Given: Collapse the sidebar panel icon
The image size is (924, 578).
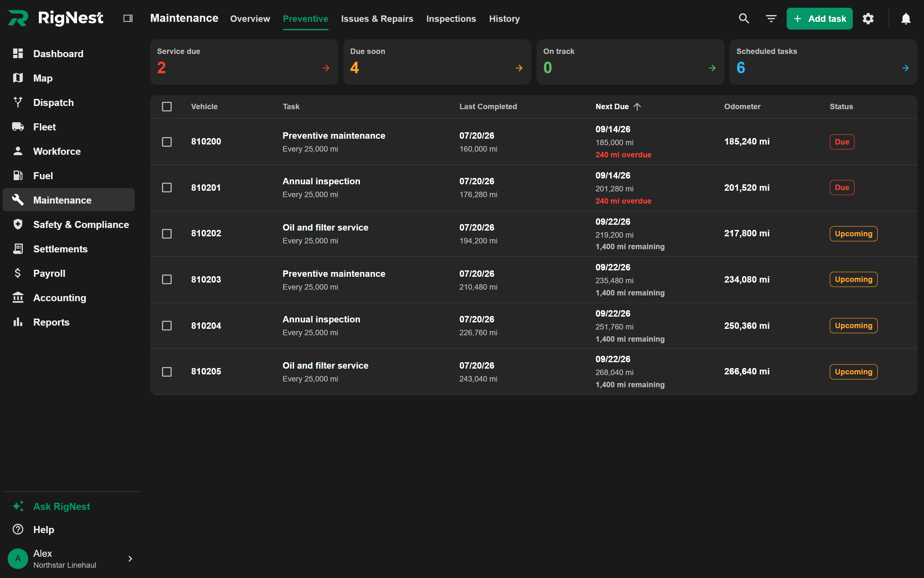Looking at the screenshot, I should pyautogui.click(x=128, y=18).
